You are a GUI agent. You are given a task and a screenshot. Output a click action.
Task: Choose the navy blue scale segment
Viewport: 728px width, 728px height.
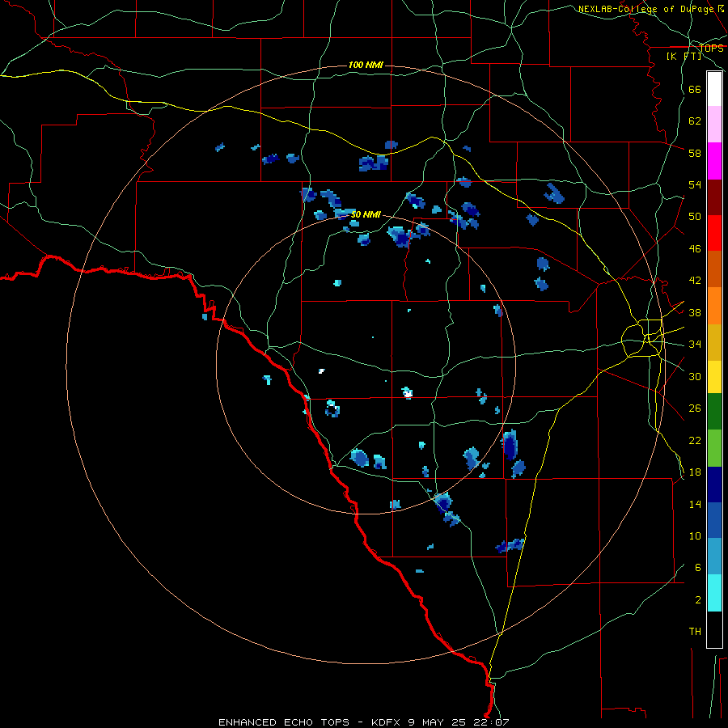click(x=714, y=485)
